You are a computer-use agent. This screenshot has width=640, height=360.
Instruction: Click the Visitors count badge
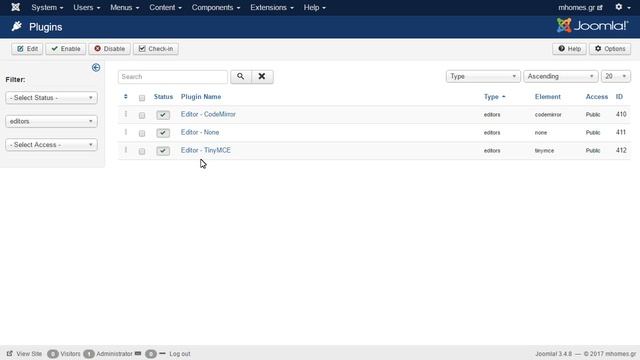tap(53, 354)
